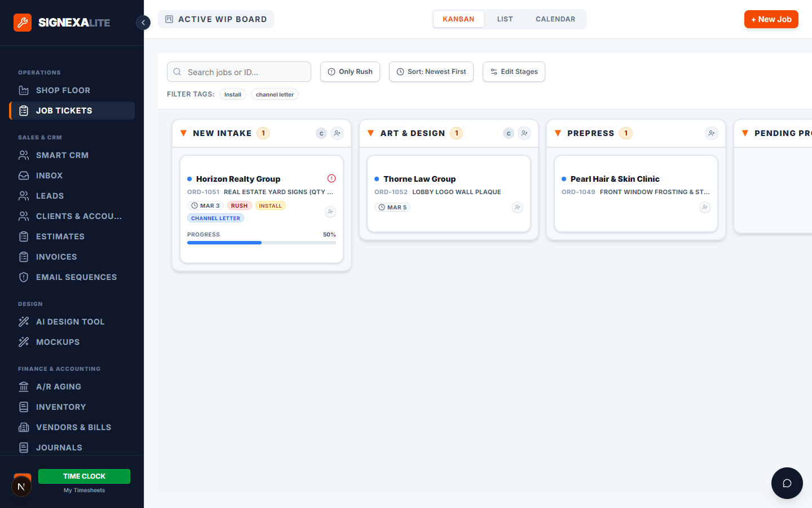Toggle the channel letter filter tag
This screenshot has width=812, height=508.
275,94
